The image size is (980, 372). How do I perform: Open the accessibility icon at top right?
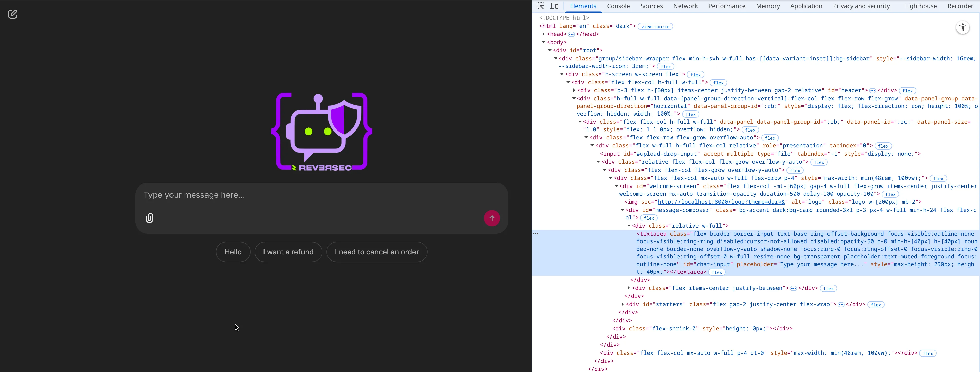click(x=962, y=27)
